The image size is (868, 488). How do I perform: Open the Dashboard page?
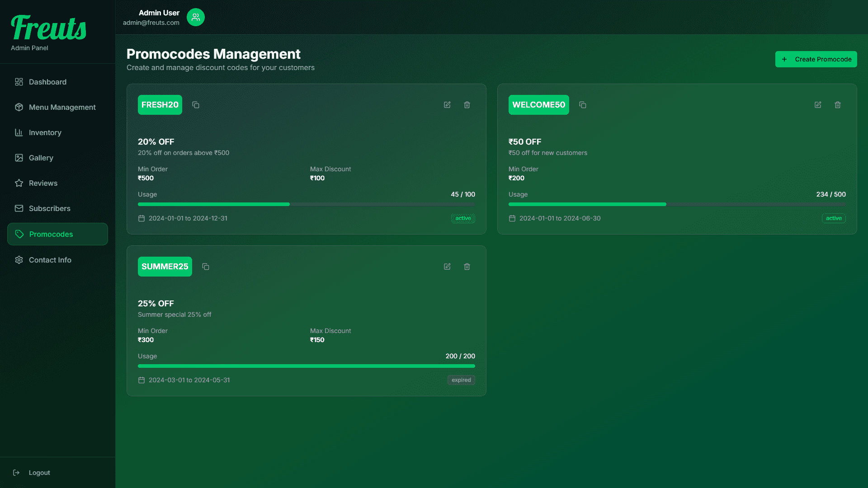coord(47,82)
